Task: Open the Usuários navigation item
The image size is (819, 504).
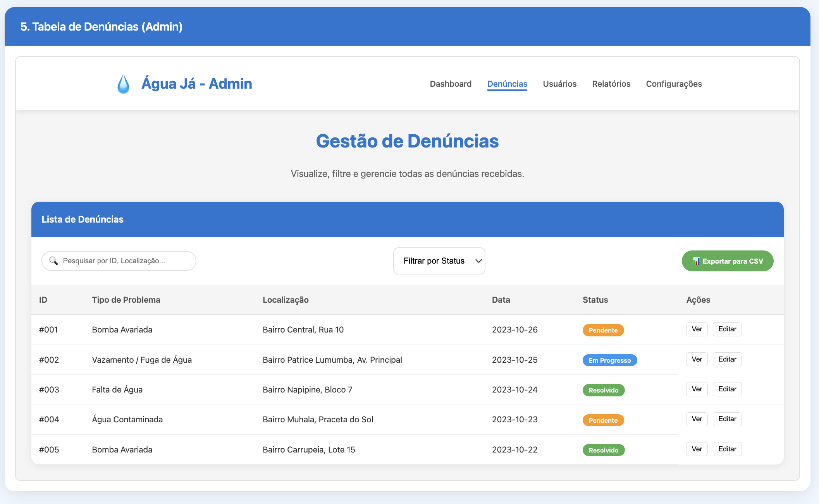Action: (x=559, y=84)
